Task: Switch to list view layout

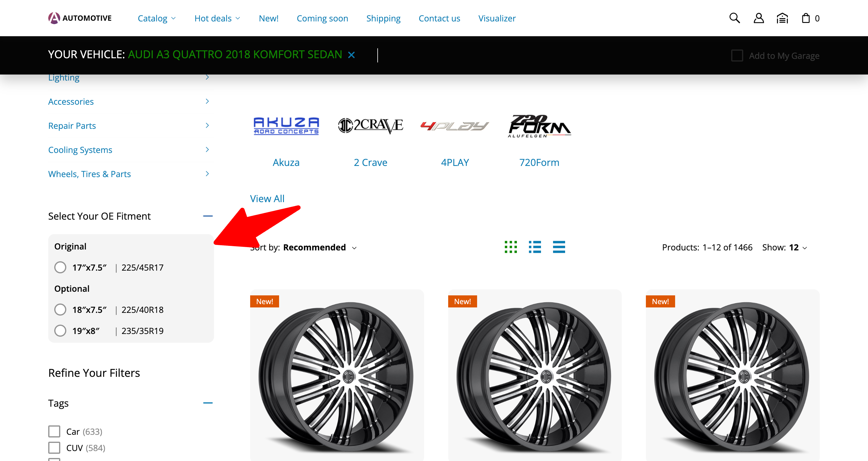Action: (x=535, y=247)
